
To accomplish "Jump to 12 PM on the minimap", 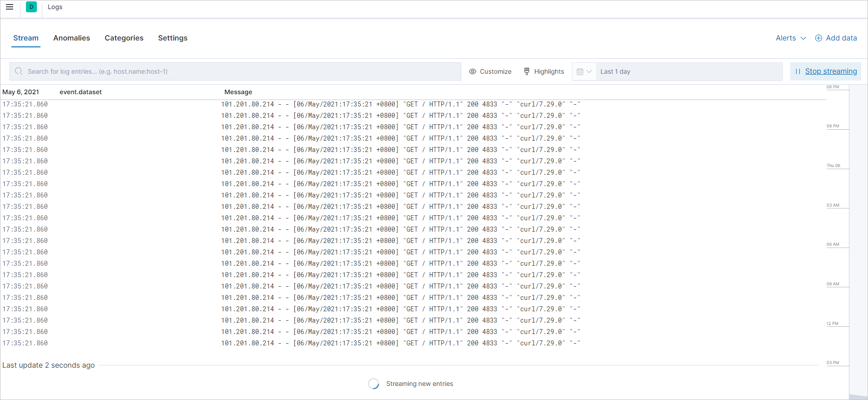I will point(833,324).
